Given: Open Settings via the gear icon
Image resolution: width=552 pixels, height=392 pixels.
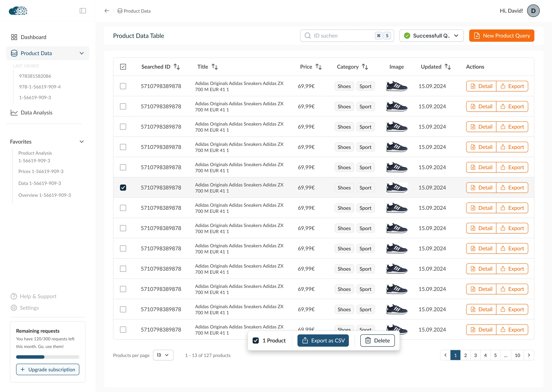Looking at the screenshot, I should pos(14,308).
